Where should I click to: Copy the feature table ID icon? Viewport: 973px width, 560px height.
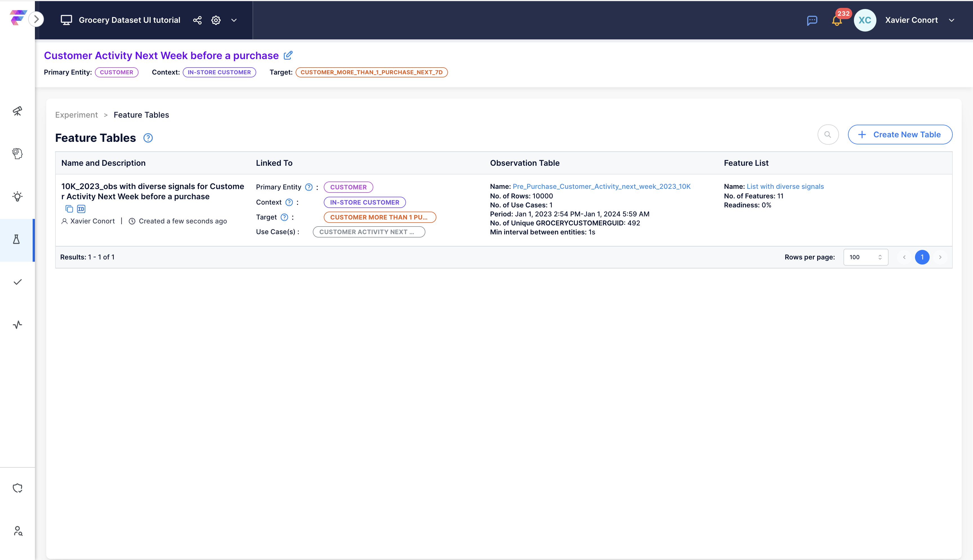(x=81, y=209)
